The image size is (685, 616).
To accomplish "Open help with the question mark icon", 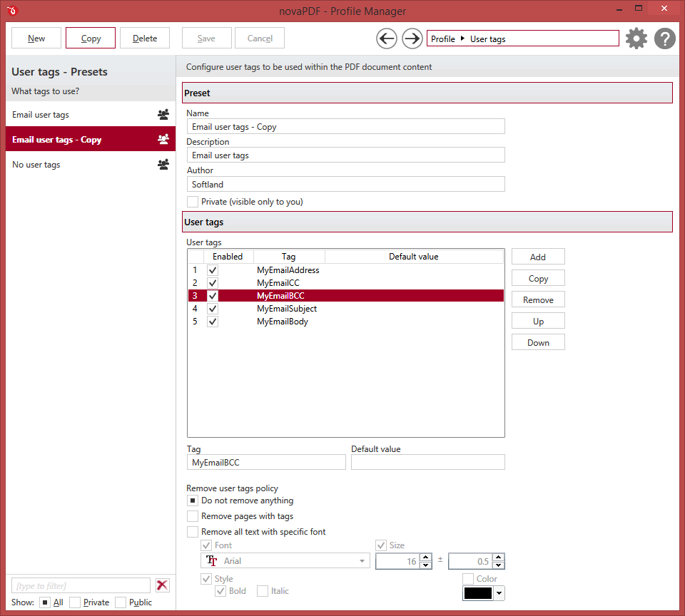I will (x=664, y=38).
